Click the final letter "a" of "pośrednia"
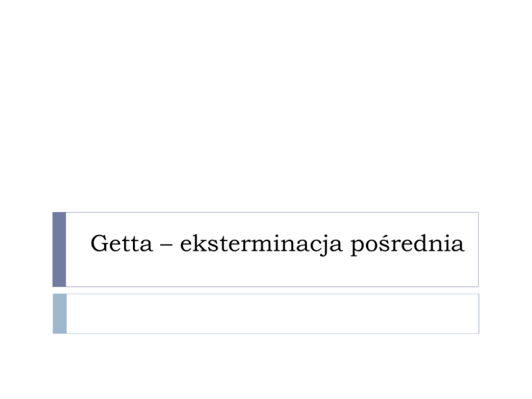Image resolution: width=532 pixels, height=399 pixels. click(459, 245)
